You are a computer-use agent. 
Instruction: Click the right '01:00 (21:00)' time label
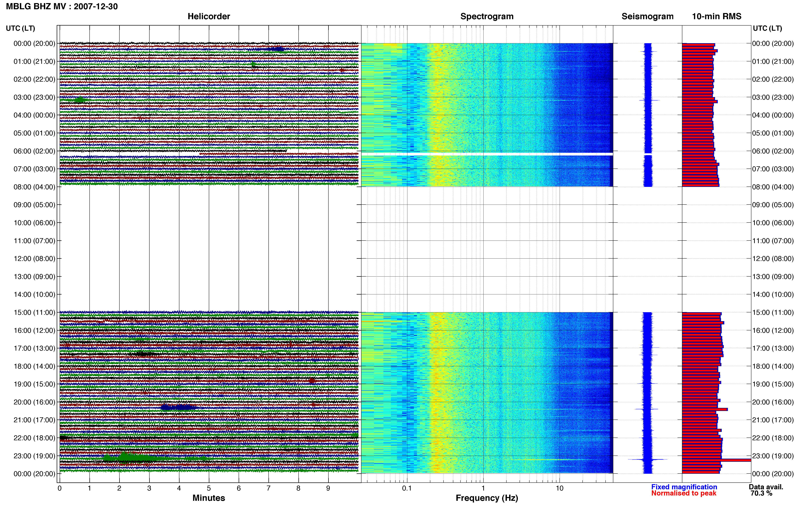point(773,61)
